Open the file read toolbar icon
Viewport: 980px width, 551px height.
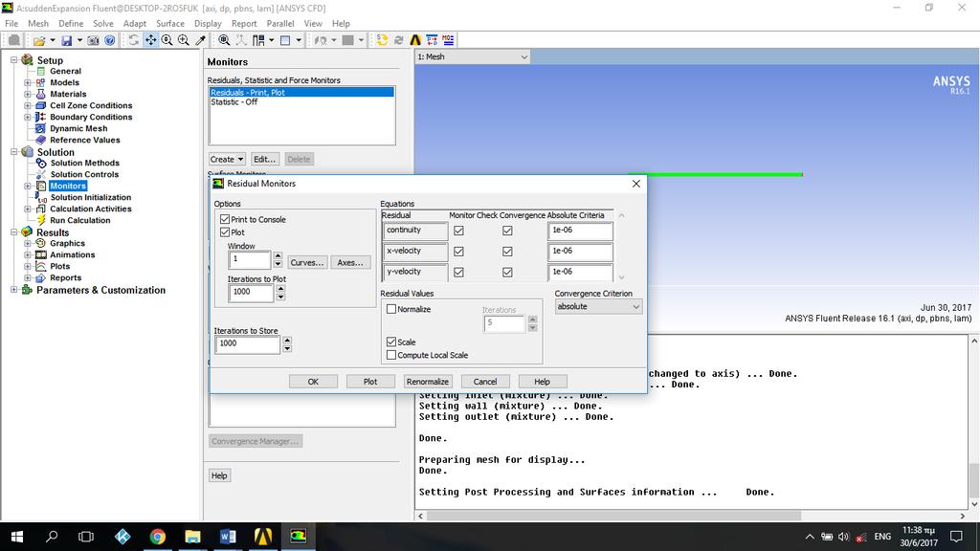(x=38, y=40)
